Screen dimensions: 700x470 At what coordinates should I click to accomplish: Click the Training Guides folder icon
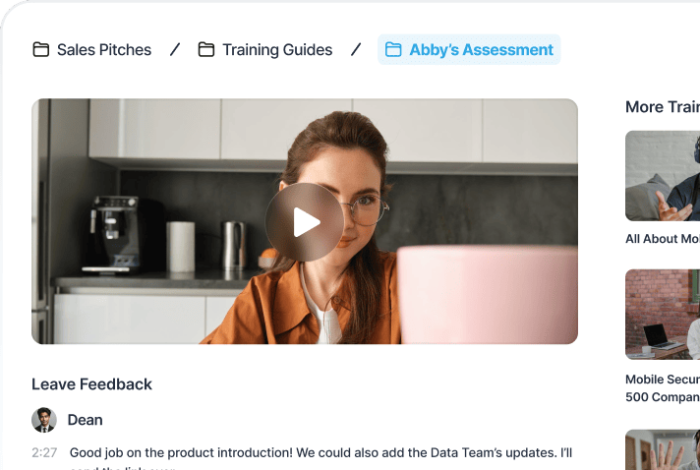(206, 50)
